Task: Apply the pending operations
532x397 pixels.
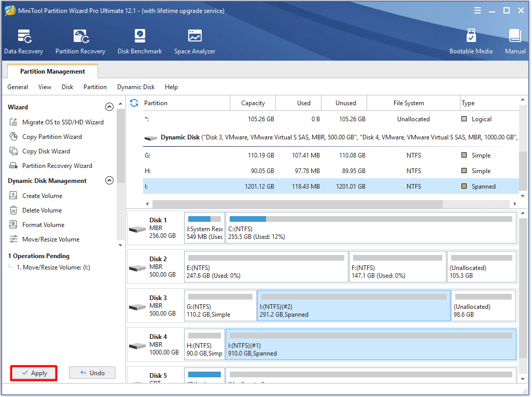Action: tap(34, 373)
